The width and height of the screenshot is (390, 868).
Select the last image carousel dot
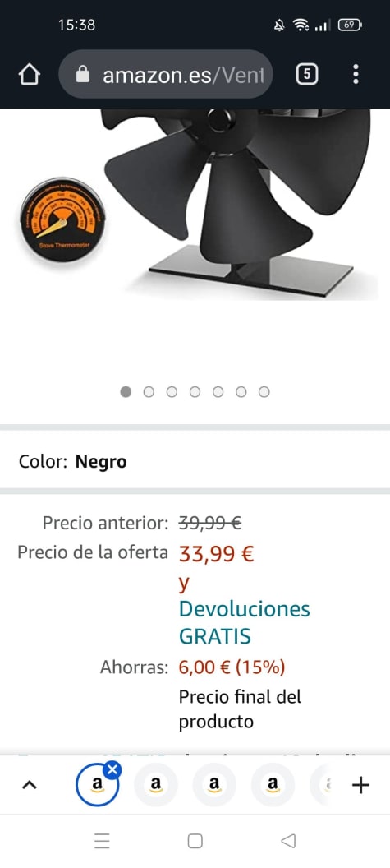click(264, 392)
